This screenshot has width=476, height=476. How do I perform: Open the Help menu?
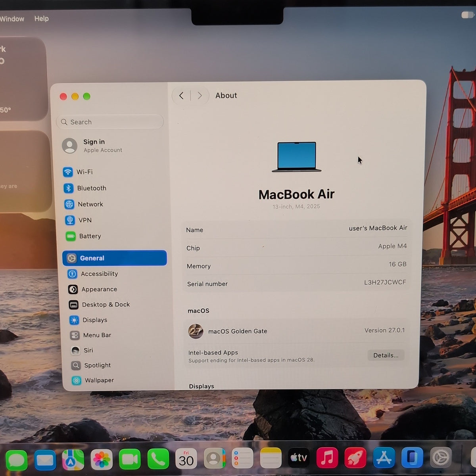pos(42,18)
